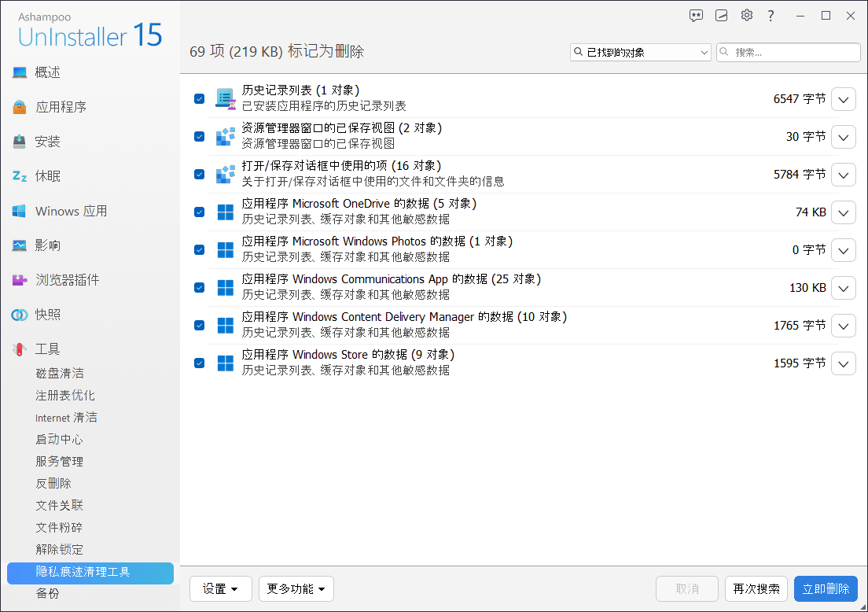Uncheck Windows Content Delivery Manager data checkbox
The width and height of the screenshot is (868, 612).
[x=199, y=325]
